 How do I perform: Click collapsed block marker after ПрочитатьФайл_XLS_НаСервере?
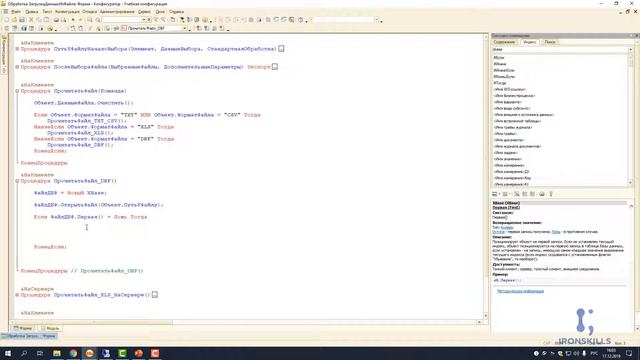(155, 295)
